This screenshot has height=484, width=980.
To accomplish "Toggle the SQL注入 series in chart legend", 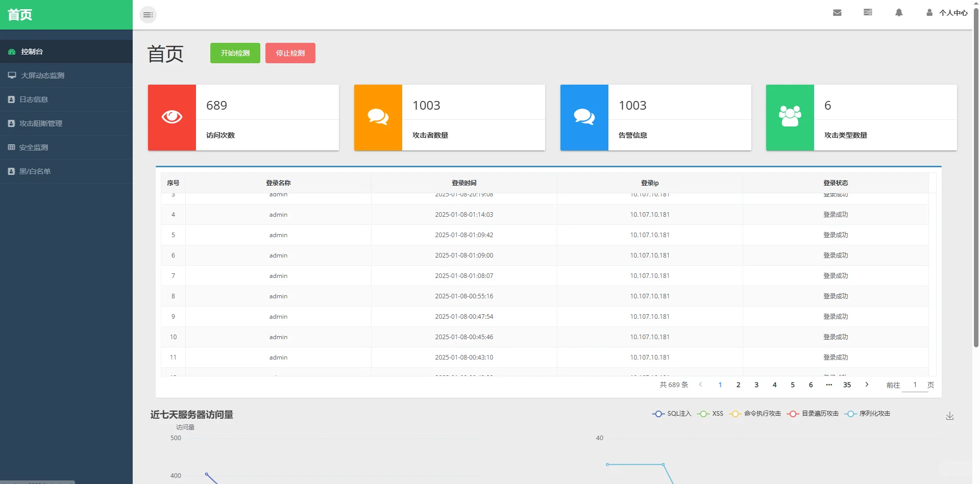I will tap(658, 414).
